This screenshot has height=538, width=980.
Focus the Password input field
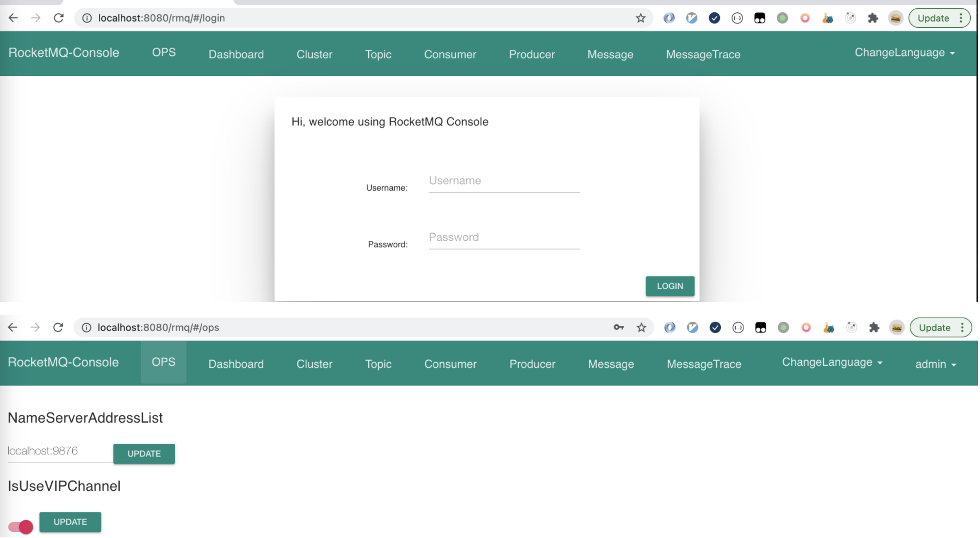504,238
